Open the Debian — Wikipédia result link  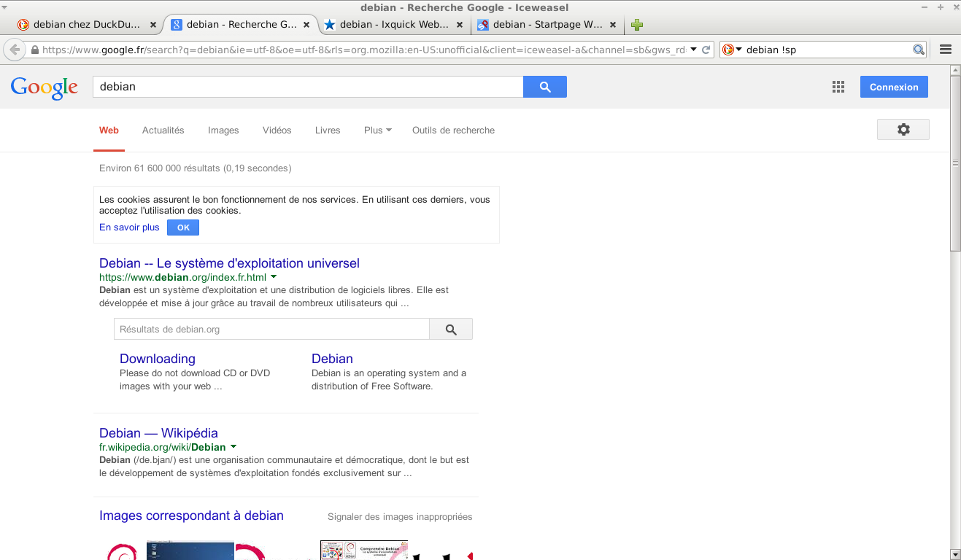click(x=158, y=433)
